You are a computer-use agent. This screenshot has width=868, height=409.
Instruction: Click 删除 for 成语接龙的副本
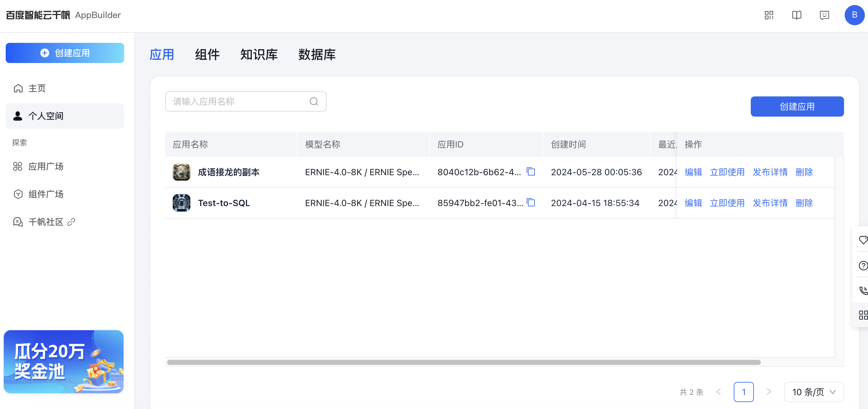point(804,172)
